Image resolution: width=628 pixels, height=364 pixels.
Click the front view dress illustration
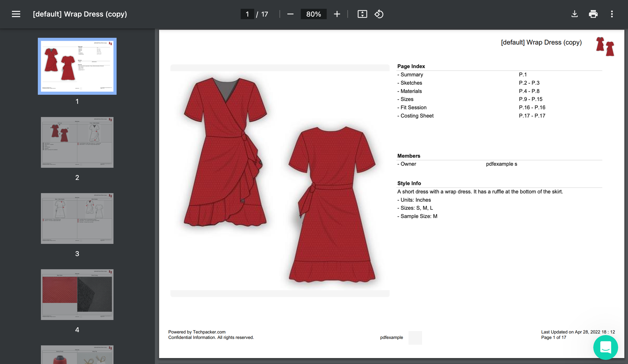pyautogui.click(x=225, y=152)
